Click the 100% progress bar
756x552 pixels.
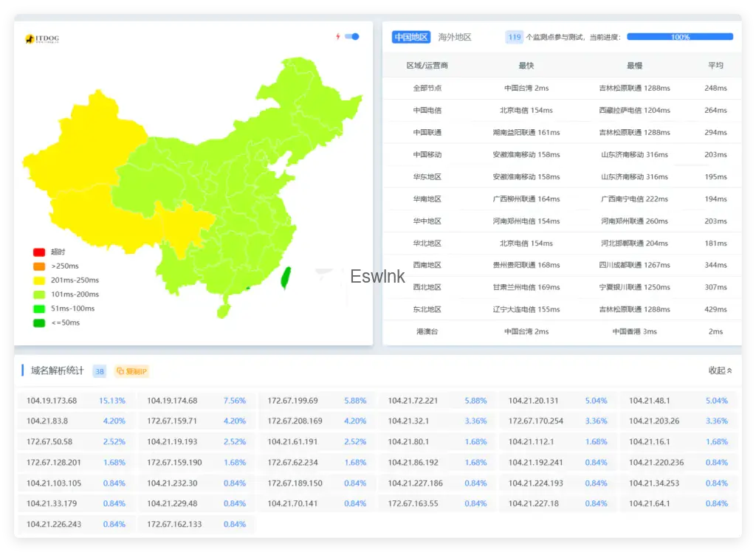point(679,37)
